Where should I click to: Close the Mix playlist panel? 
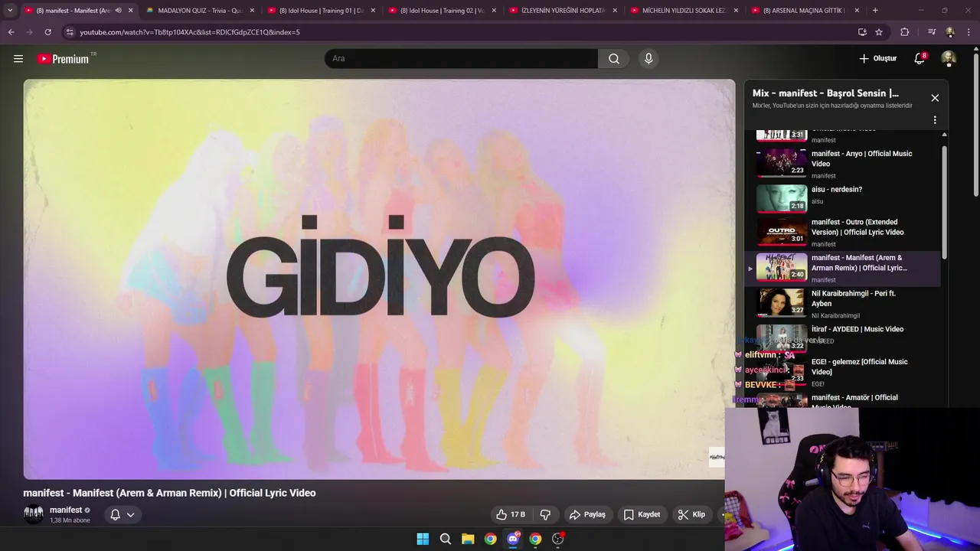click(x=935, y=98)
